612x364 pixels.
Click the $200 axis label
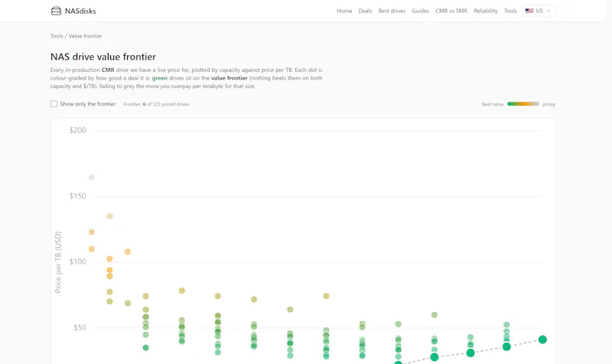(78, 130)
